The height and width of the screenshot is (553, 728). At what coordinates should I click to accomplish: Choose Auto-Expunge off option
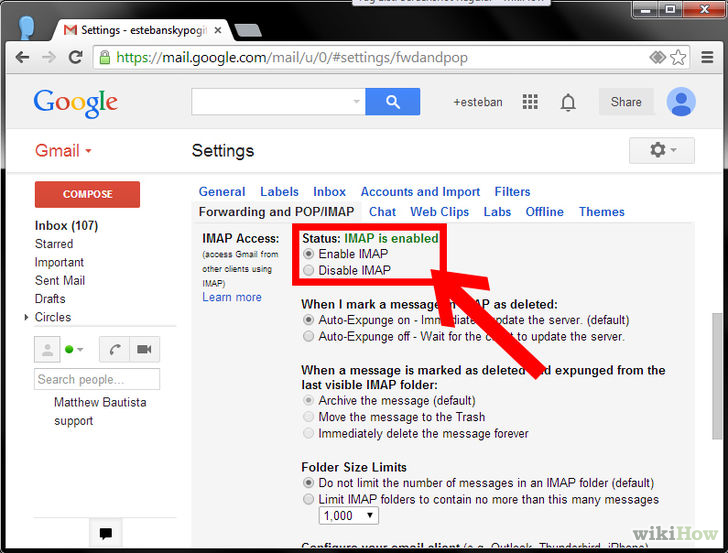pyautogui.click(x=308, y=336)
